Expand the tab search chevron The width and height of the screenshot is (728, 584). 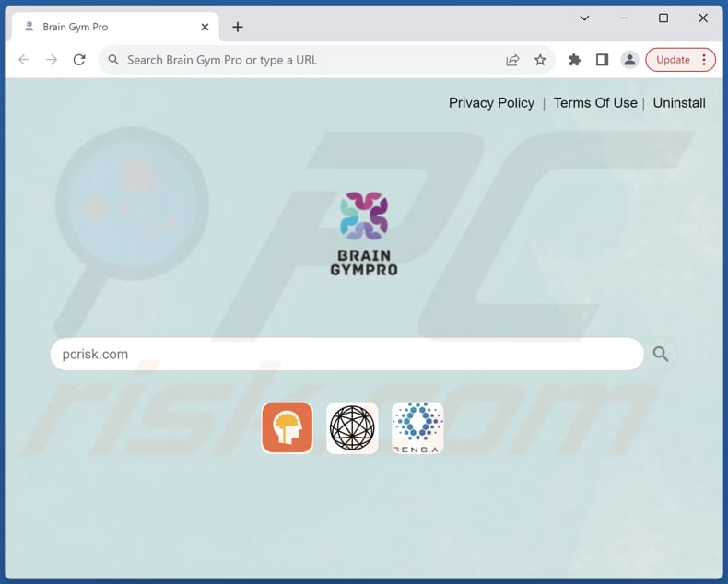point(584,18)
